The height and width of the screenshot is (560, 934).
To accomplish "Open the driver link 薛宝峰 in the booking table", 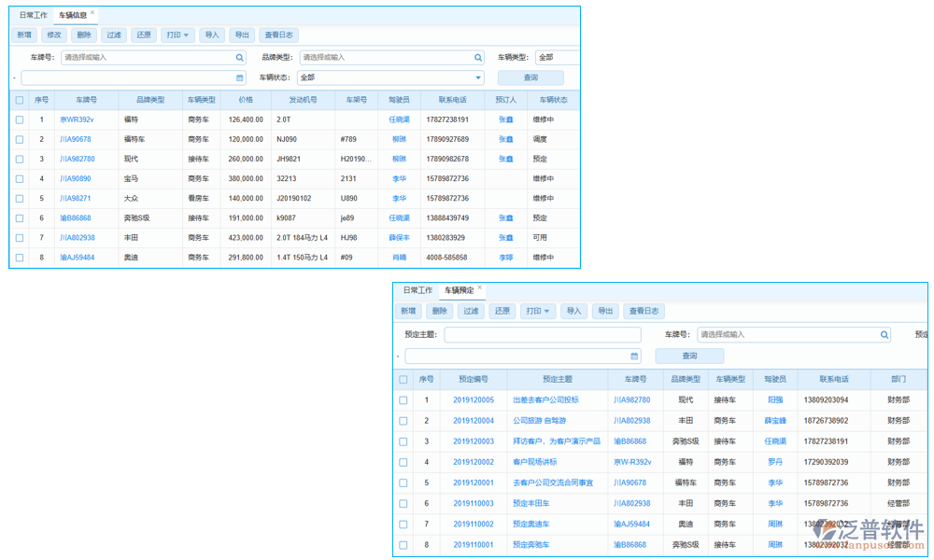I will pyautogui.click(x=775, y=421).
